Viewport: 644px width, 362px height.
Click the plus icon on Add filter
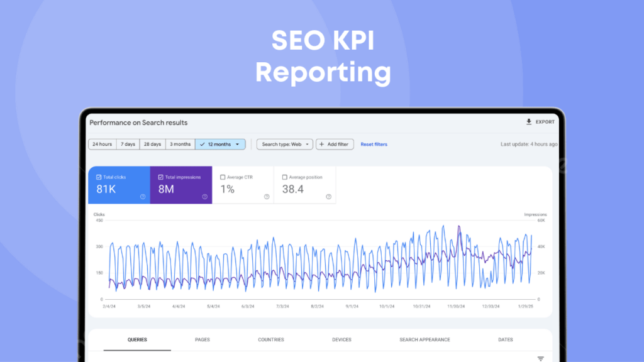[x=323, y=144]
